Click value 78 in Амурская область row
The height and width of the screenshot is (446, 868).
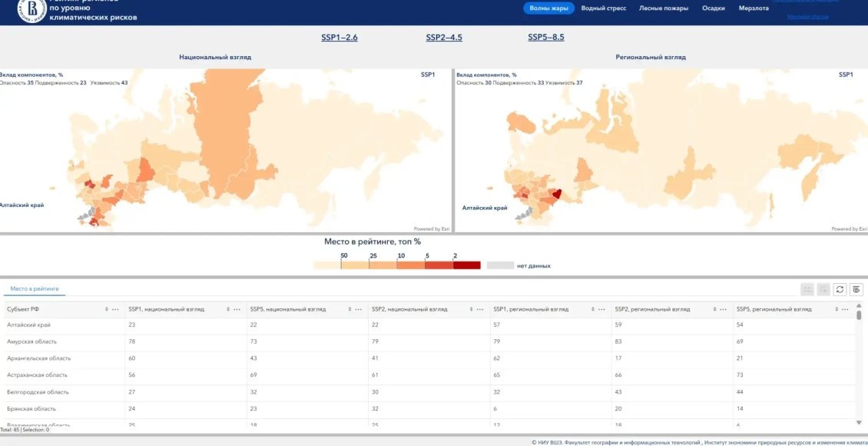132,341
